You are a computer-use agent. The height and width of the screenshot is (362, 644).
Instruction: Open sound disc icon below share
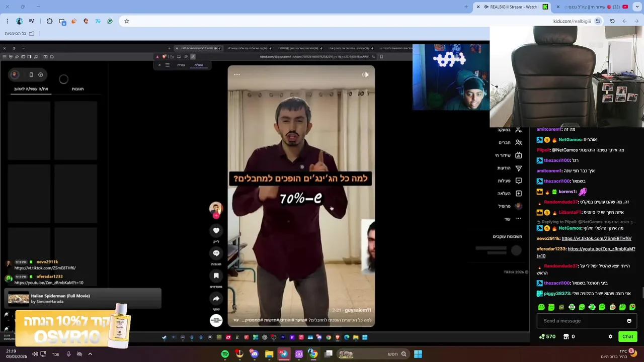(216, 320)
